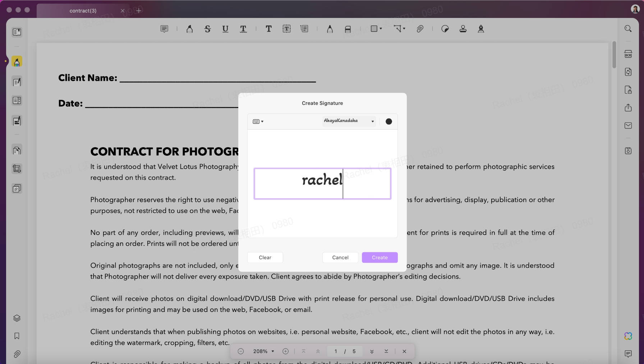Open the AI assistant icon
This screenshot has height=364, width=644.
[628, 336]
